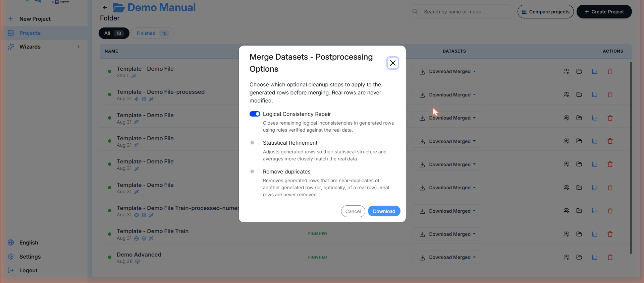
Task: Open Download Merged dropdown for Sep 1 template
Action: 447,71
